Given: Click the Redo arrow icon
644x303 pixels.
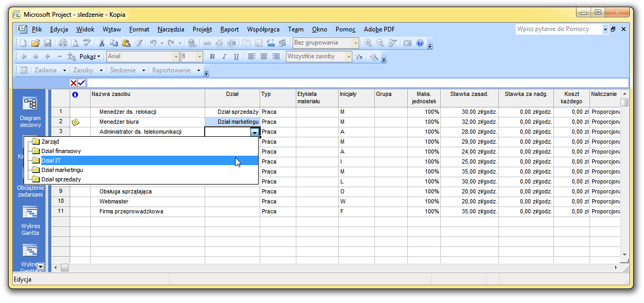Looking at the screenshot, I should 171,43.
